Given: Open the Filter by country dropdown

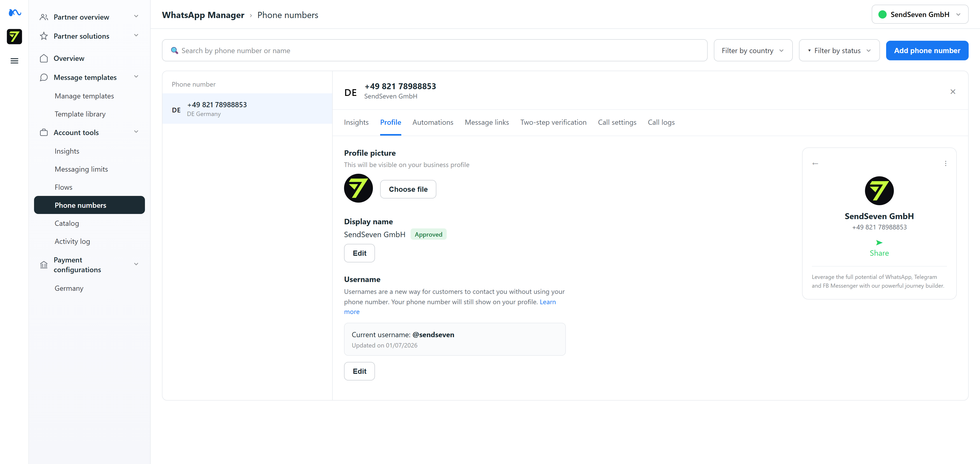Looking at the screenshot, I should [753, 50].
